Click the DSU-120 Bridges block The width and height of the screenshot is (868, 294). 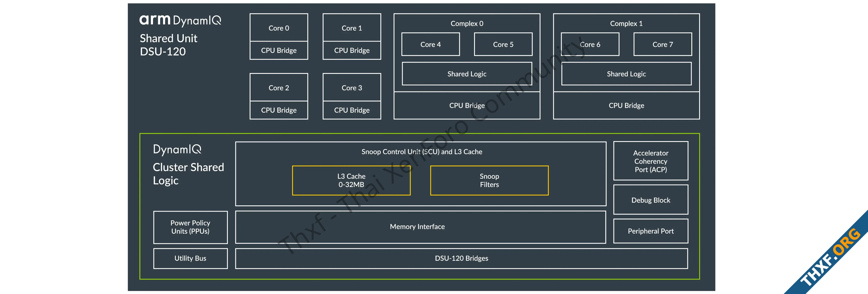(461, 258)
